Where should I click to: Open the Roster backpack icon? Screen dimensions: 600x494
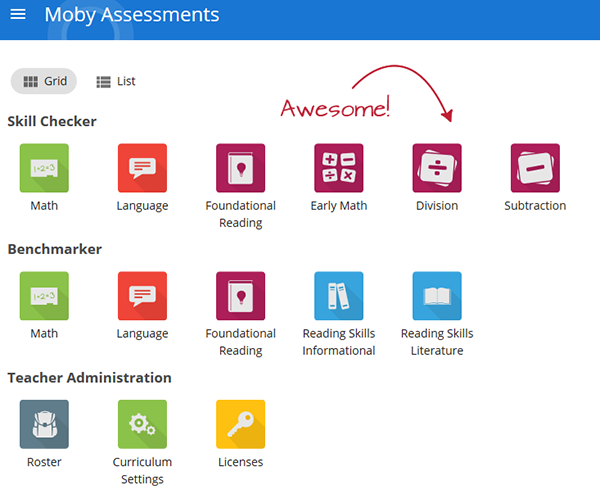pos(44,424)
